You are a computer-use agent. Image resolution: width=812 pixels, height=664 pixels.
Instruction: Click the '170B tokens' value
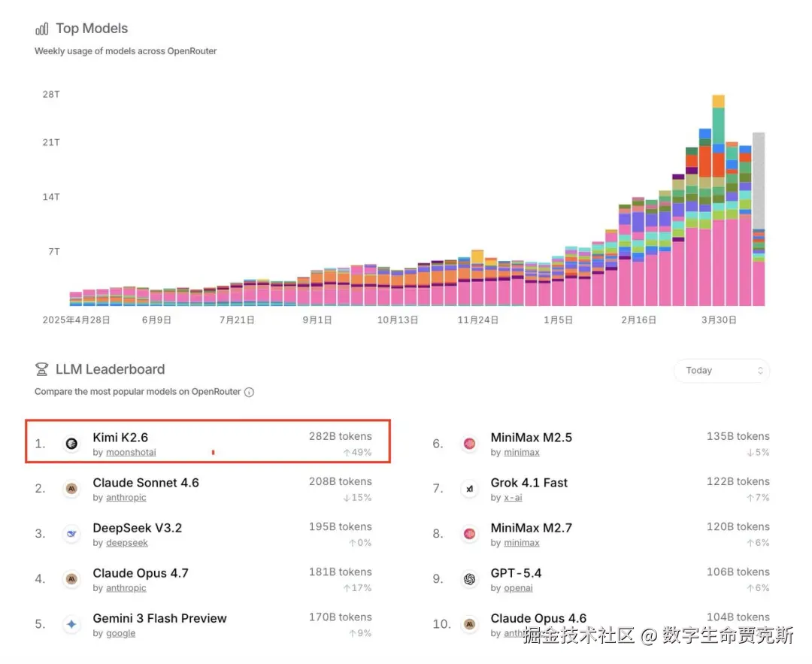[341, 617]
